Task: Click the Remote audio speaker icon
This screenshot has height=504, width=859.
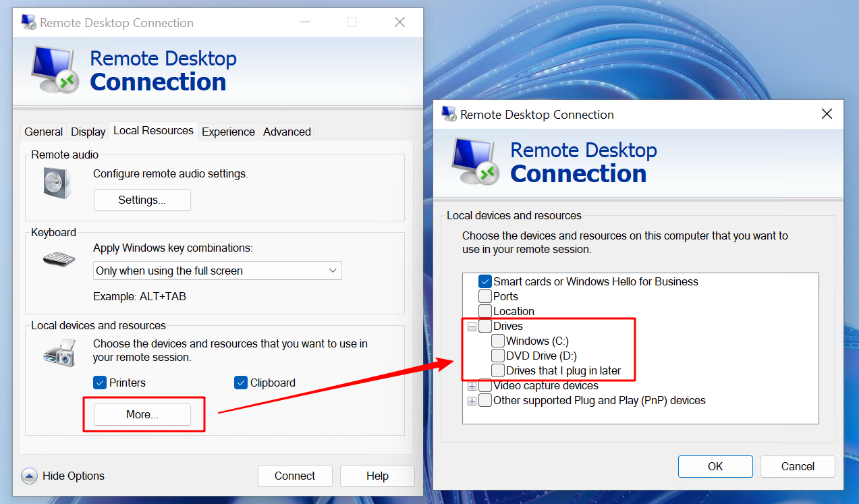Action: (57, 181)
